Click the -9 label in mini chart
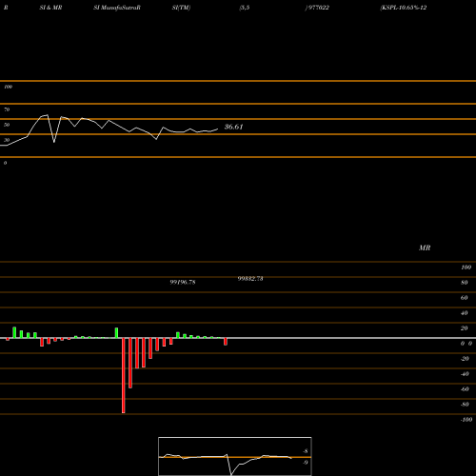Image resolution: width=476 pixels, height=476 pixels. pyautogui.click(x=305, y=463)
